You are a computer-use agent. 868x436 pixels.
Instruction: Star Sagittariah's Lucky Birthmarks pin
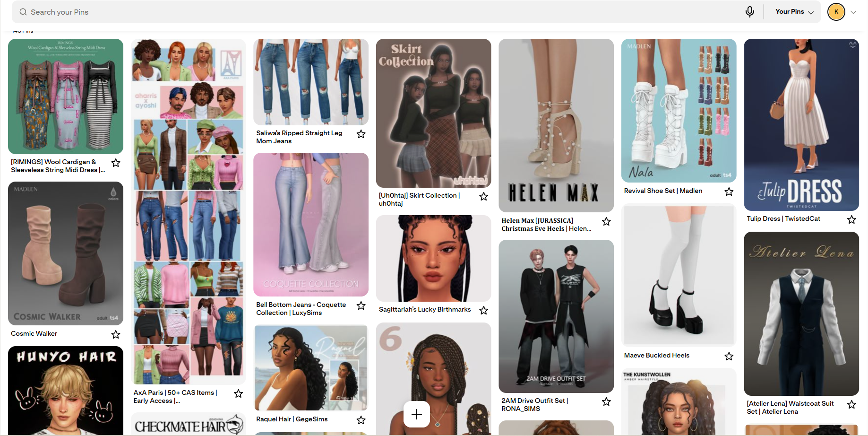(x=484, y=310)
